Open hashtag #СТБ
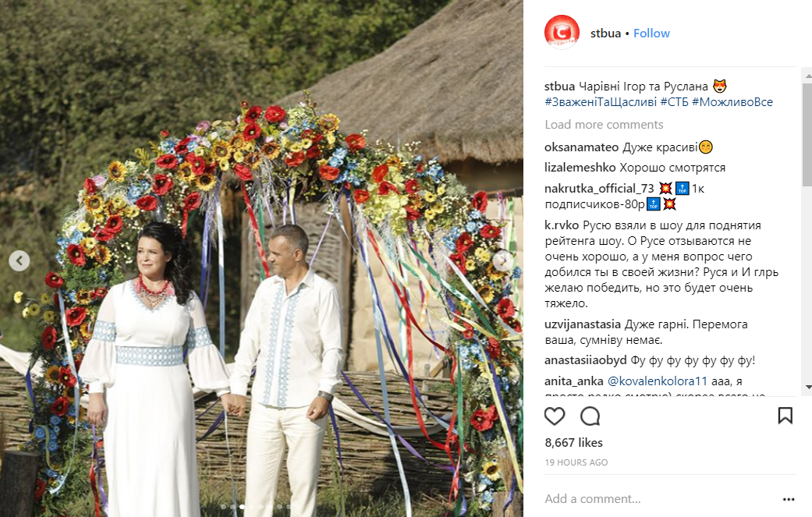 click(674, 102)
